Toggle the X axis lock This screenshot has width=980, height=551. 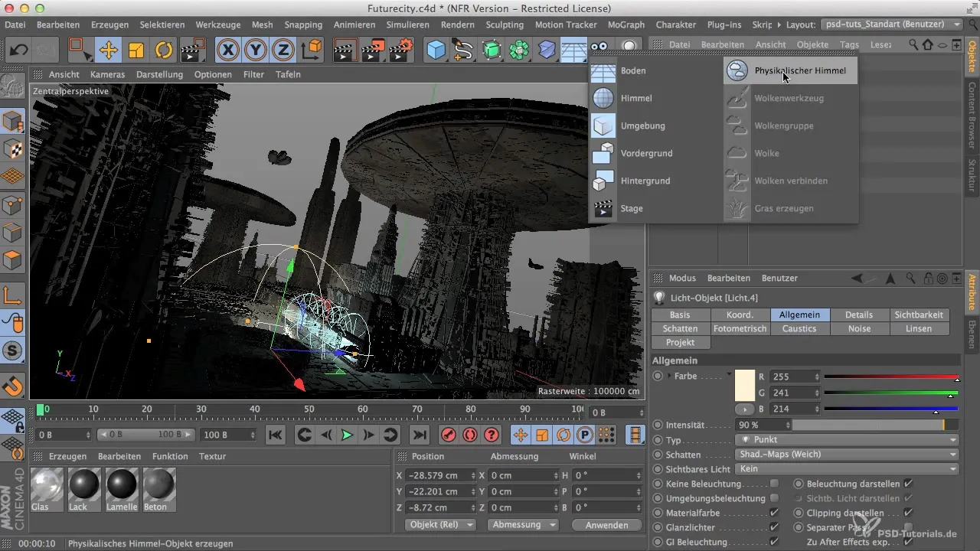[x=227, y=51]
